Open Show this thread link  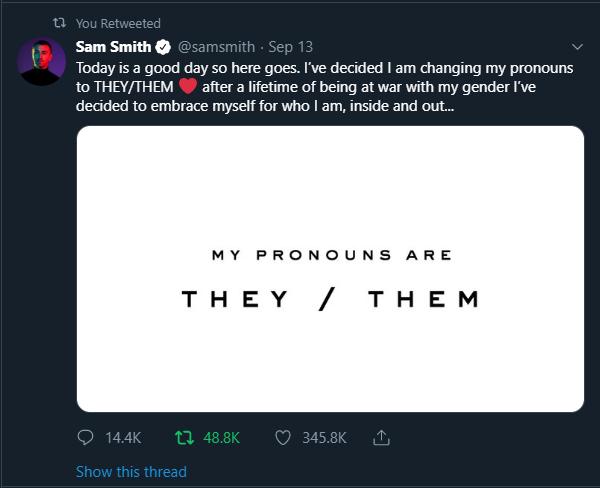(131, 472)
